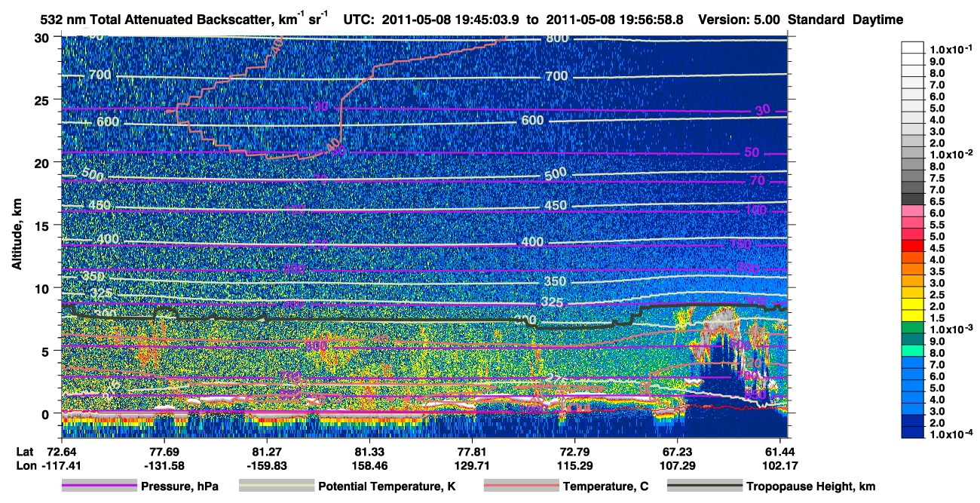Click the 800 contour label at plot top
This screenshot has width=980, height=503.
tap(557, 38)
